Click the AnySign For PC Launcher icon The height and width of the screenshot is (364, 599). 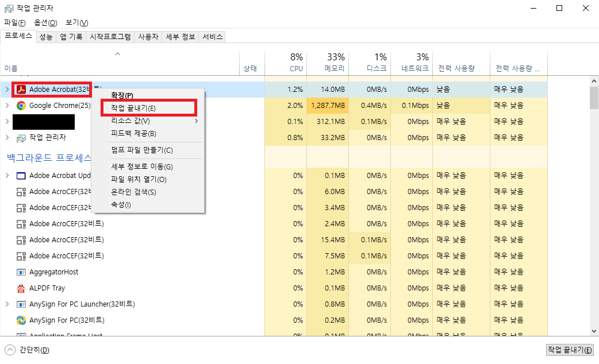click(x=21, y=304)
